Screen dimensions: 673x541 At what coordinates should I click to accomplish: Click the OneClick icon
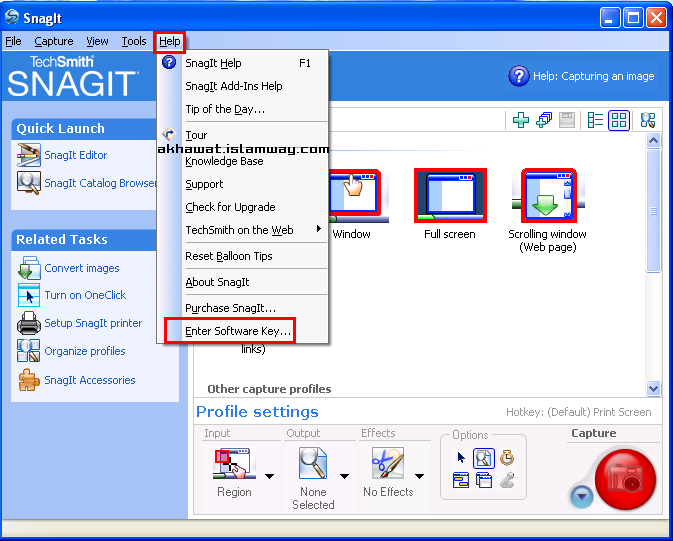(x=29, y=295)
